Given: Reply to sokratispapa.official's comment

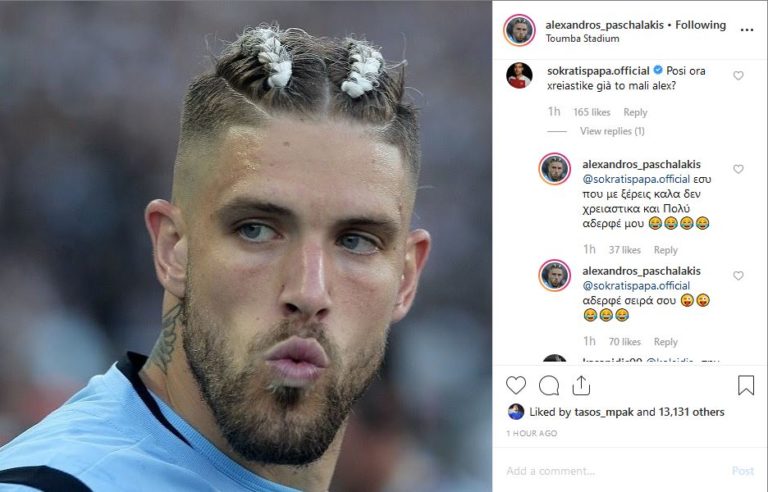Looking at the screenshot, I should tap(635, 112).
